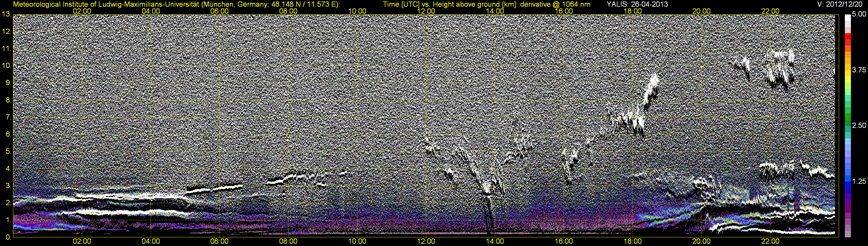The width and height of the screenshot is (868, 246).
Task: Pick the 10:00 label on the bottom time axis
Action: coord(357,242)
